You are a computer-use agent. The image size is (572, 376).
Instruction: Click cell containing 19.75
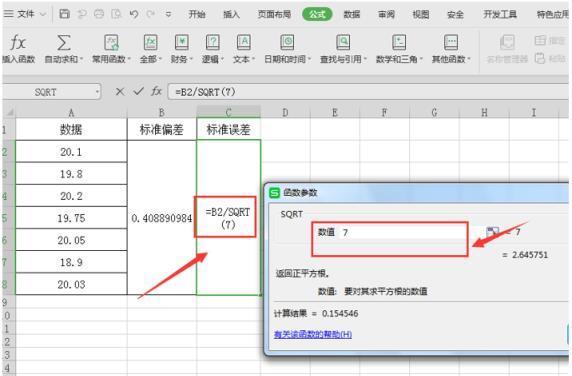pos(71,218)
